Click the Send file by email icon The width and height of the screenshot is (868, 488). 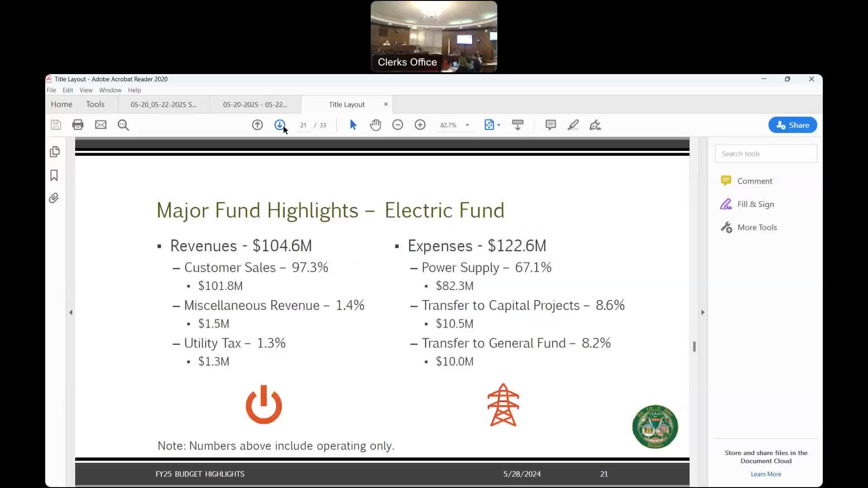tap(100, 125)
